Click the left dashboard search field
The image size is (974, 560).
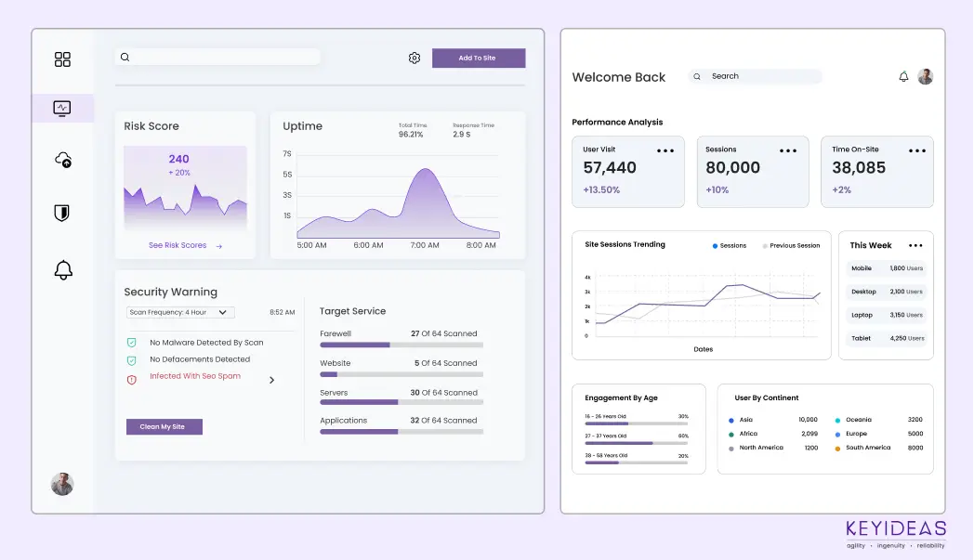coord(218,58)
